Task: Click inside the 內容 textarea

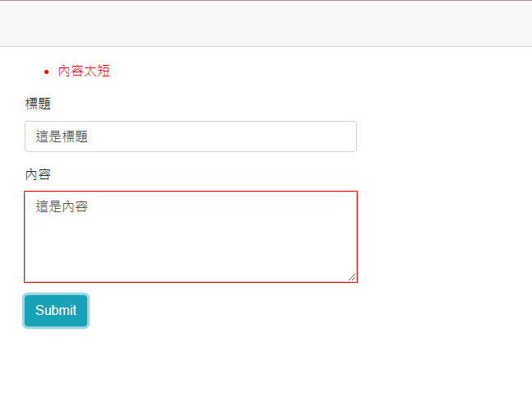Action: pyautogui.click(x=190, y=237)
